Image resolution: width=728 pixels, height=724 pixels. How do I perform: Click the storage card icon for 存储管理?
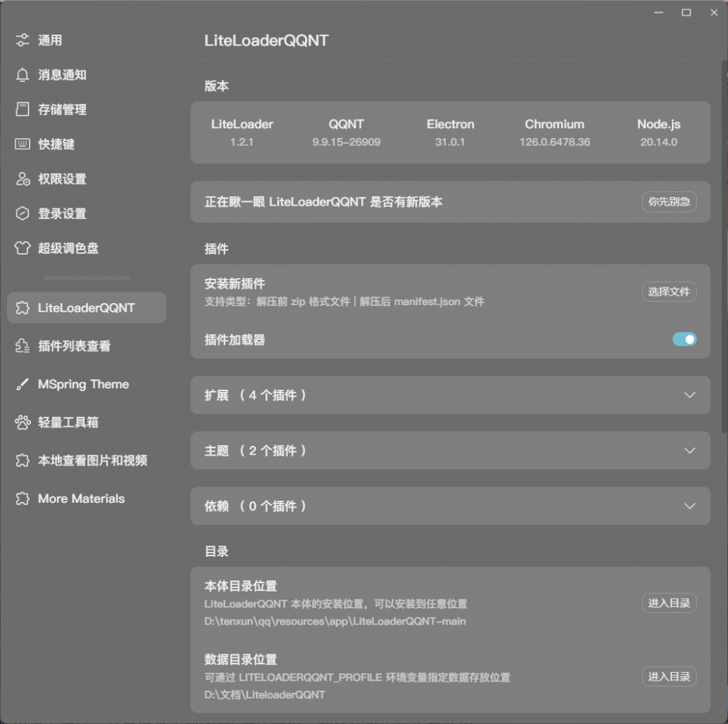[x=22, y=109]
